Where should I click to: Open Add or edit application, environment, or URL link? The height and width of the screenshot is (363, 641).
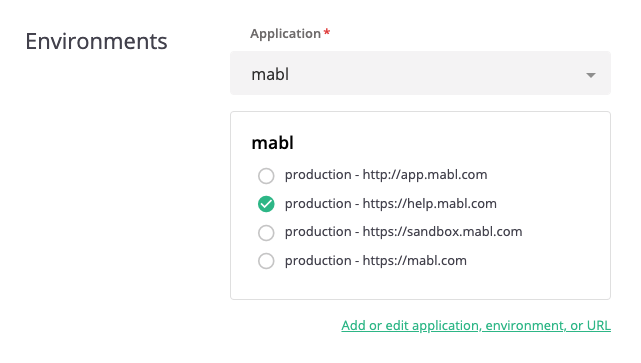click(476, 325)
